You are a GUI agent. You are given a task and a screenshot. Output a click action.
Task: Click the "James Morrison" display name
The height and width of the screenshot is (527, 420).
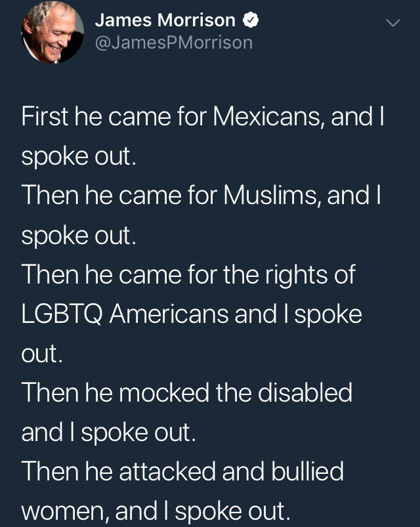[165, 20]
